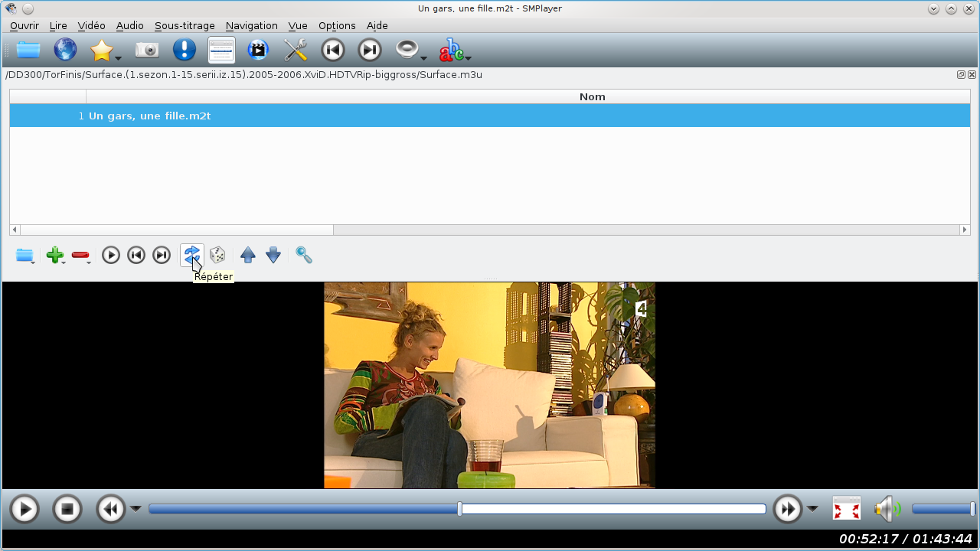Click the time display 00:52:17 / 01:43:44
This screenshot has width=980, height=551.
tap(905, 539)
